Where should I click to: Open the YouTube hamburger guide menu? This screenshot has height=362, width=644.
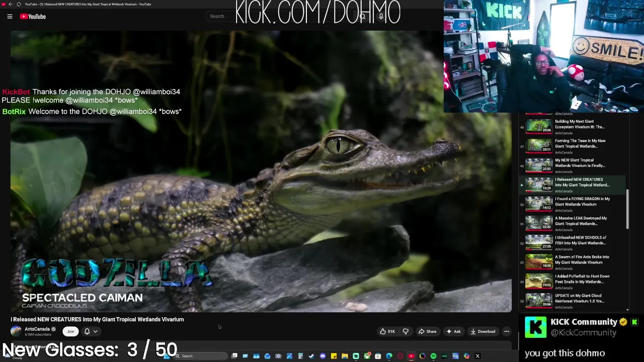coord(10,17)
